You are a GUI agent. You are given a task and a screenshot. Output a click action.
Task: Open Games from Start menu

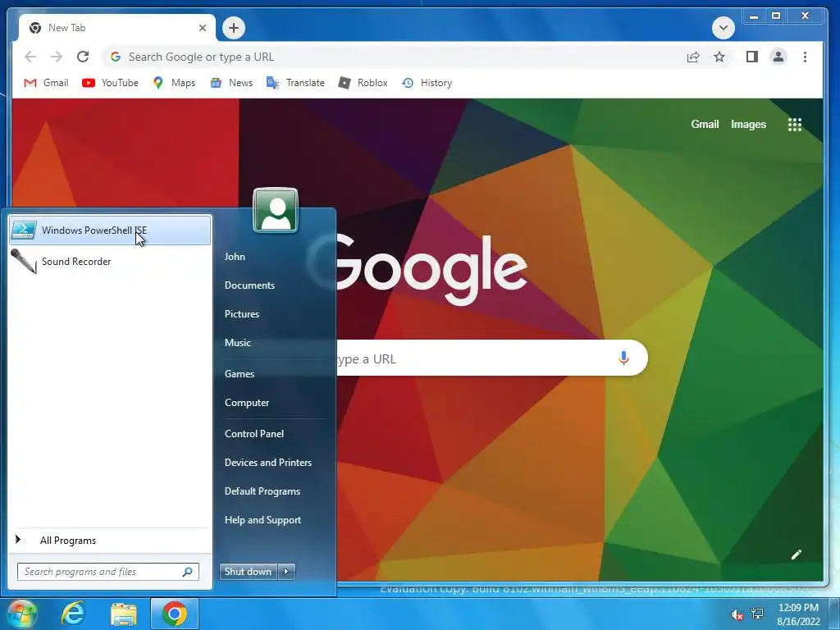239,374
